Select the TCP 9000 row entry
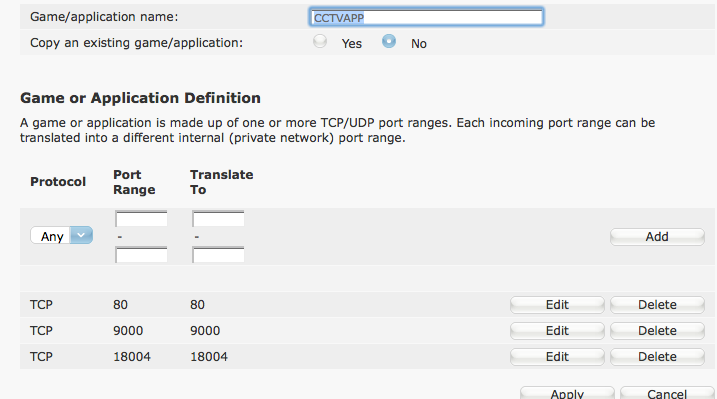 [x=367, y=331]
